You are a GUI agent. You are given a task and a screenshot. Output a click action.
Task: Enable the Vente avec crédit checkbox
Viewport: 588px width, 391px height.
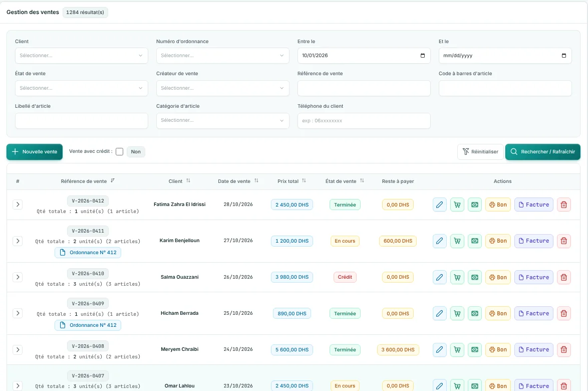pos(120,151)
